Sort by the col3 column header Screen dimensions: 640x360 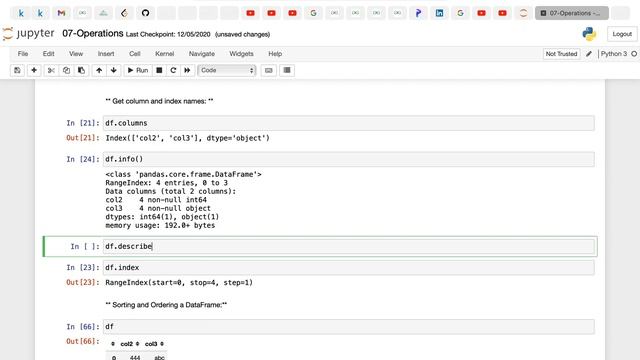click(154, 344)
